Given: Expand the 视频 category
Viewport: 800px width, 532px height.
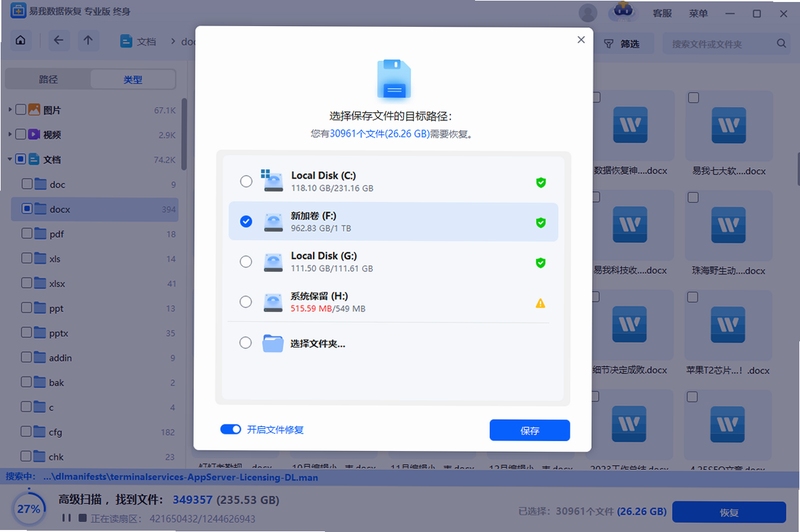Looking at the screenshot, I should pyautogui.click(x=10, y=134).
